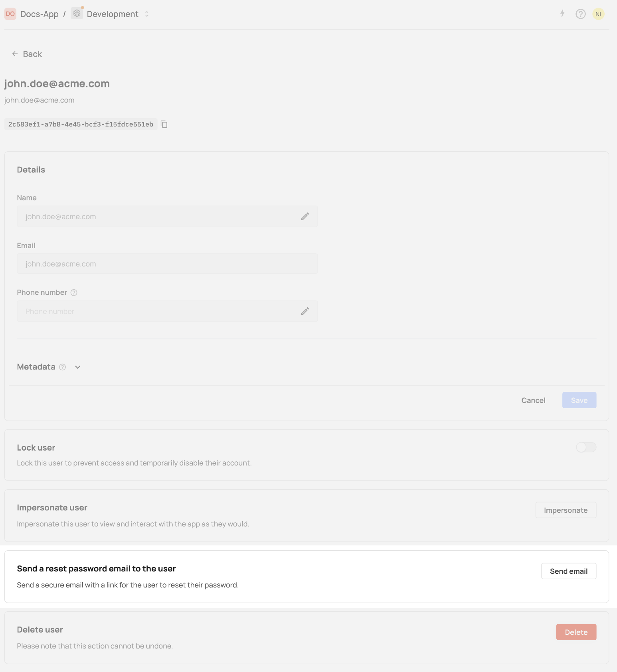Select Development in the breadcrumb
The image size is (617, 672).
tap(113, 14)
